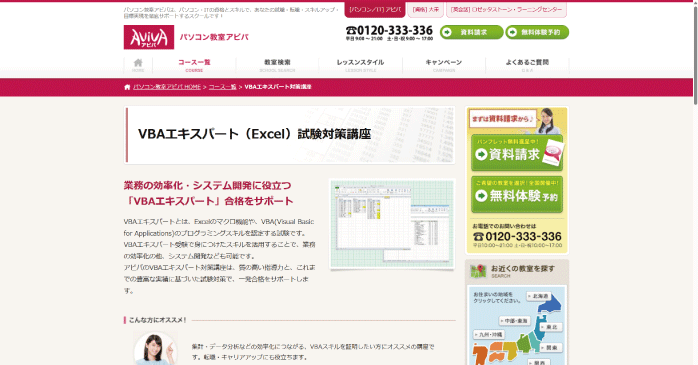Click the パソコン教室アビバ site title text

pos(214,37)
